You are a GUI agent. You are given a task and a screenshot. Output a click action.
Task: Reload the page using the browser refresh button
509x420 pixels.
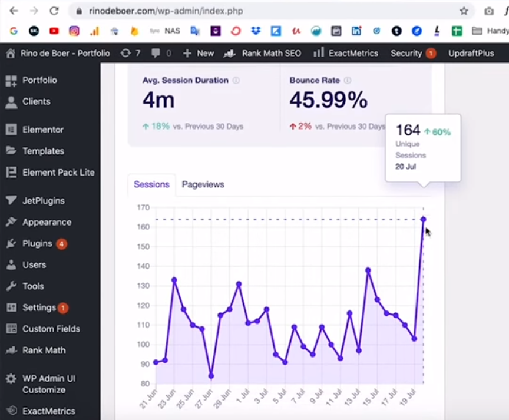click(x=54, y=11)
